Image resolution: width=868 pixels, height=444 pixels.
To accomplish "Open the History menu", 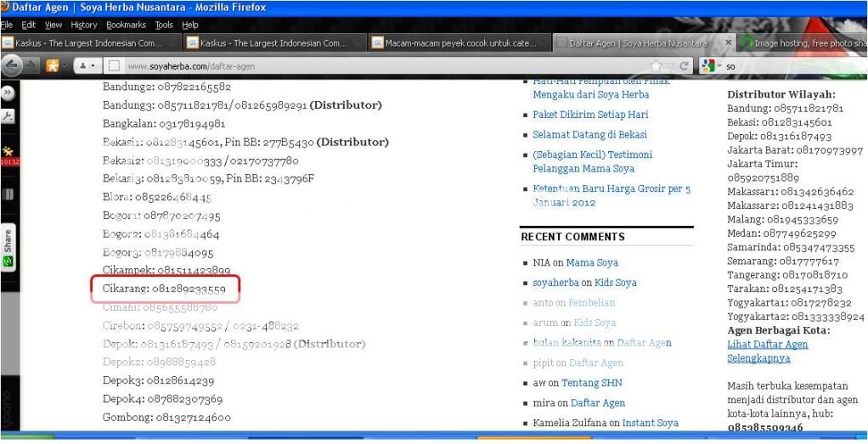I will point(83,25).
